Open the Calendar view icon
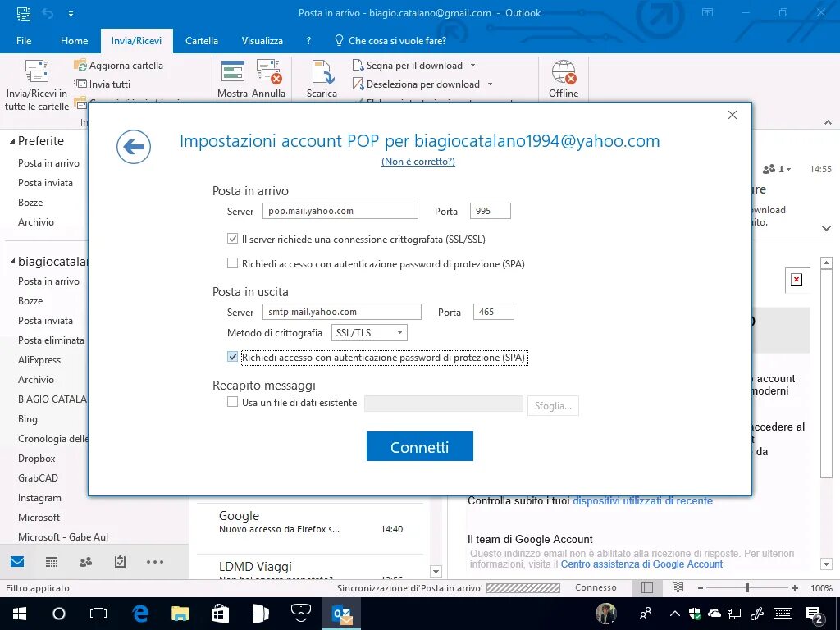Image resolution: width=840 pixels, height=630 pixels. click(x=52, y=562)
